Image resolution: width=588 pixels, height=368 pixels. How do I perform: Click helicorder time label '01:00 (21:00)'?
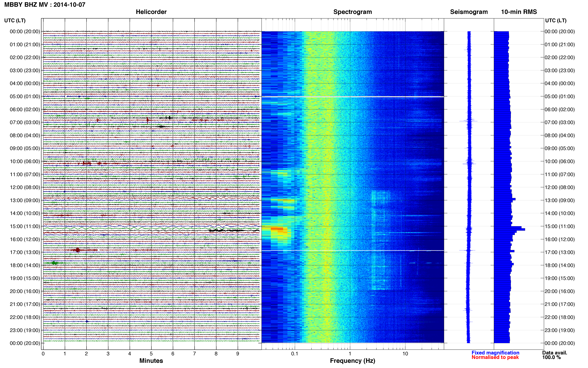(25, 45)
